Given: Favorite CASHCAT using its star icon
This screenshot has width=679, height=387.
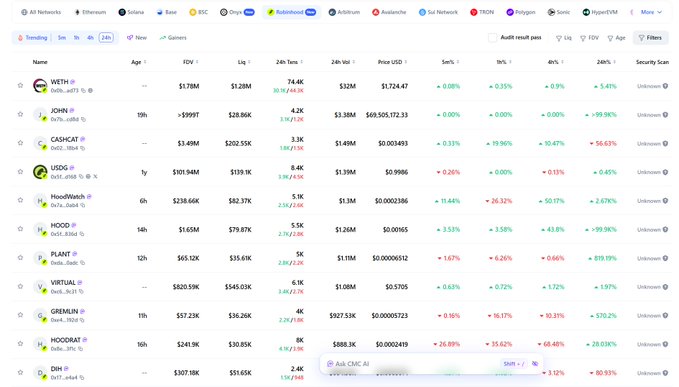Looking at the screenshot, I should tap(20, 143).
